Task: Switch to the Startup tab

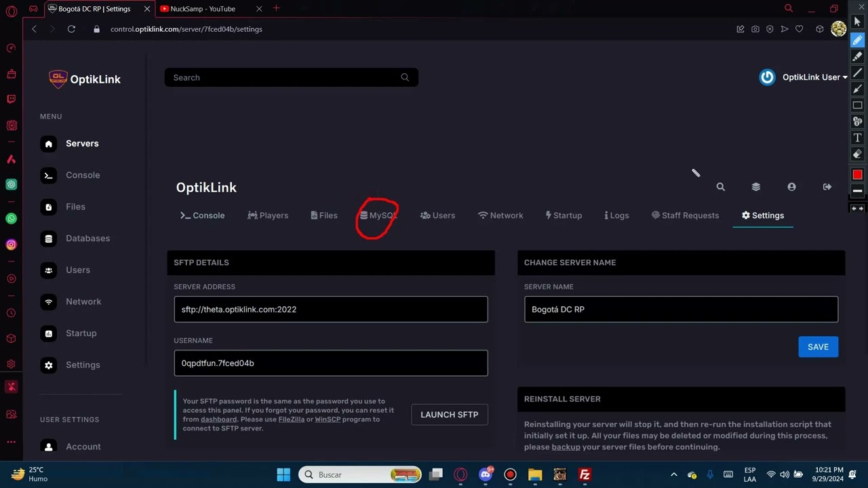Action: point(564,216)
